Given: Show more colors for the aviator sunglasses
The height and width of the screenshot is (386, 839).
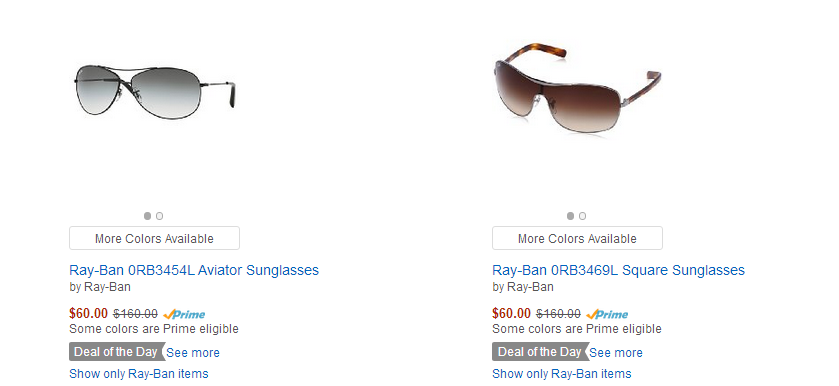Looking at the screenshot, I should (154, 238).
